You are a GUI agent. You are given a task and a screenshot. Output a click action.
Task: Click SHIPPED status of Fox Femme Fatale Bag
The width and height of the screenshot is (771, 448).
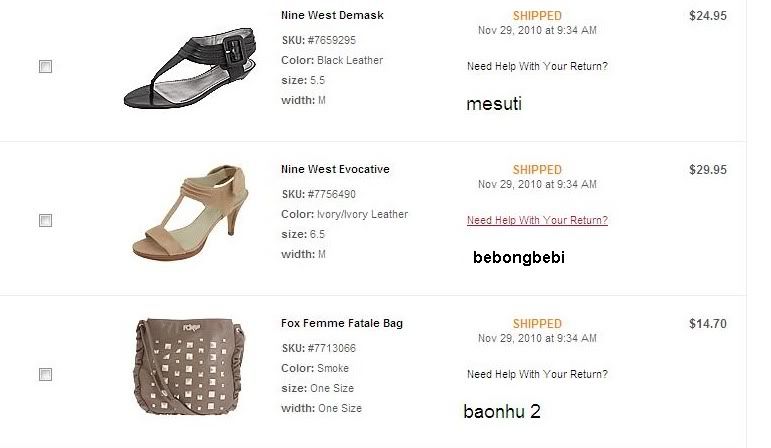(x=537, y=324)
